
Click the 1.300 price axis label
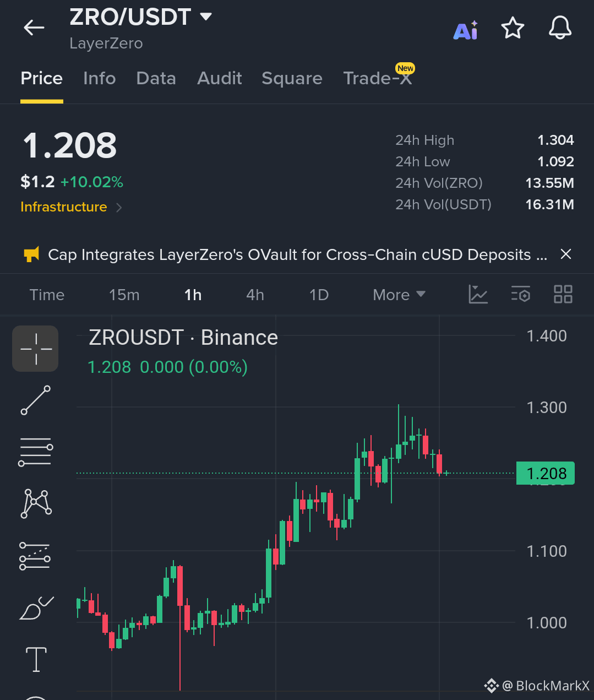coord(547,408)
